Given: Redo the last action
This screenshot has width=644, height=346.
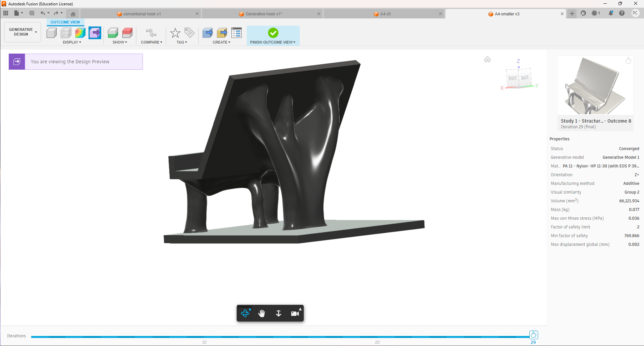Looking at the screenshot, I should (x=56, y=13).
